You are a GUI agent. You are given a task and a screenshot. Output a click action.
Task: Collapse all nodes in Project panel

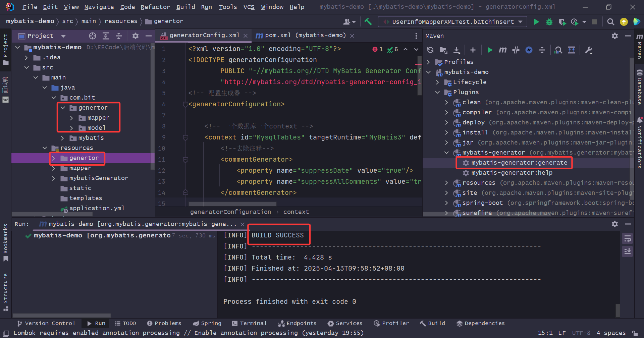(119, 36)
